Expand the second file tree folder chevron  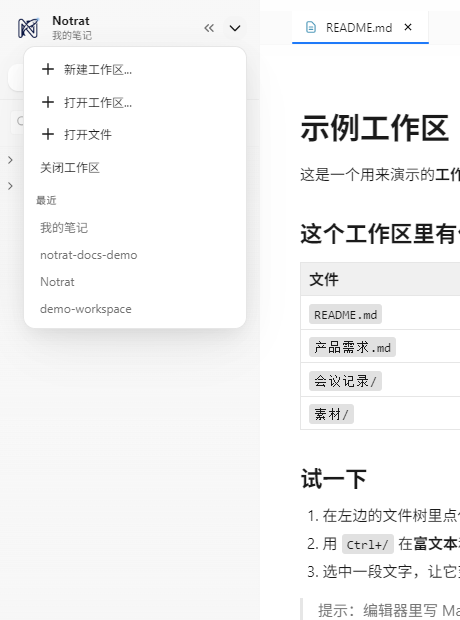pyautogui.click(x=10, y=186)
